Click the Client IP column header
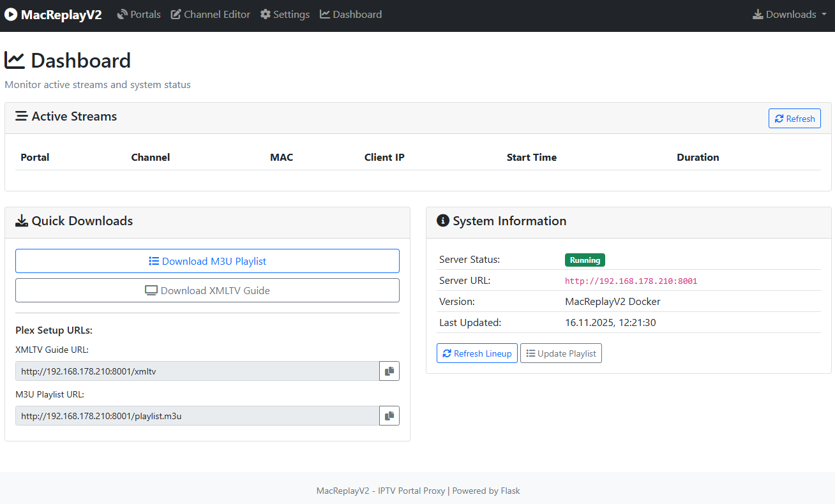Screen dimensions: 835x504 pos(384,157)
